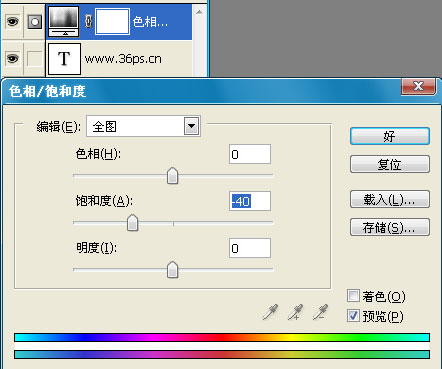
Task: Click the 色相(H) hue slider handle
Action: pos(172,176)
